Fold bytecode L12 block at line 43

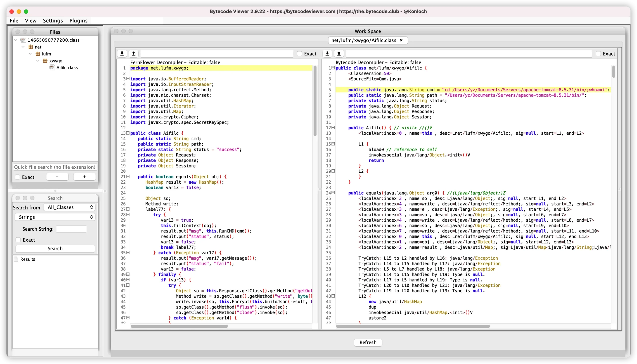[x=333, y=296]
